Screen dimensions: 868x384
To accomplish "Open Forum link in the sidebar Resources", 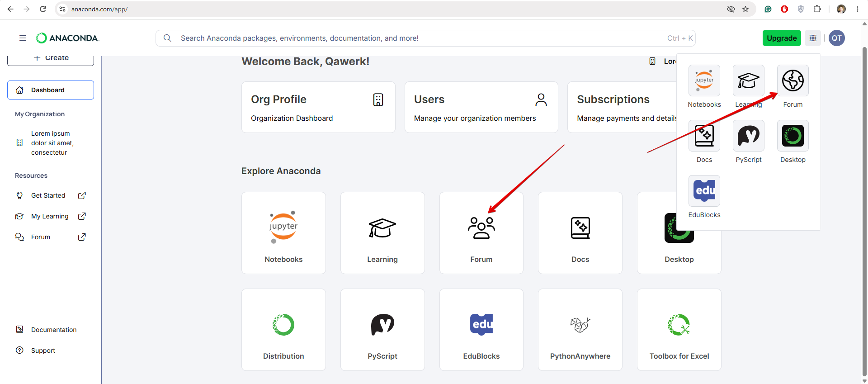I will [51, 237].
